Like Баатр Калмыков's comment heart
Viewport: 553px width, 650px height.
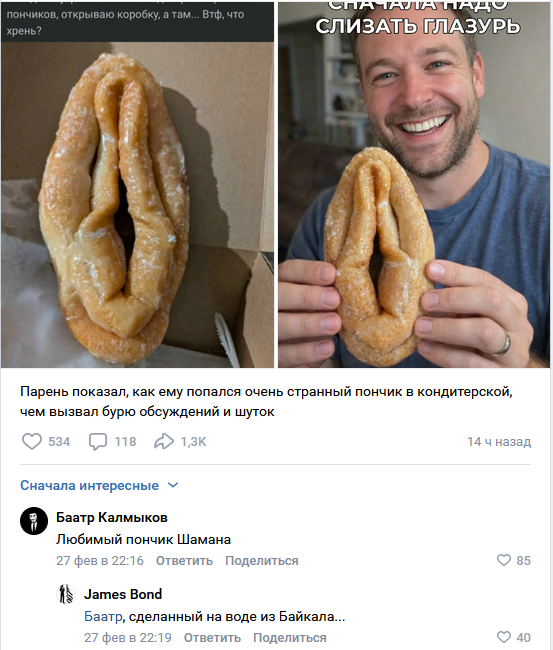pyautogui.click(x=504, y=560)
